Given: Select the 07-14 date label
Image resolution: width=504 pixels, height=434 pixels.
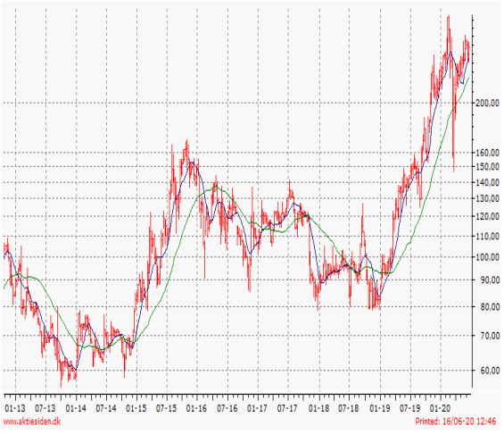Looking at the screenshot, I should pyautogui.click(x=106, y=409).
